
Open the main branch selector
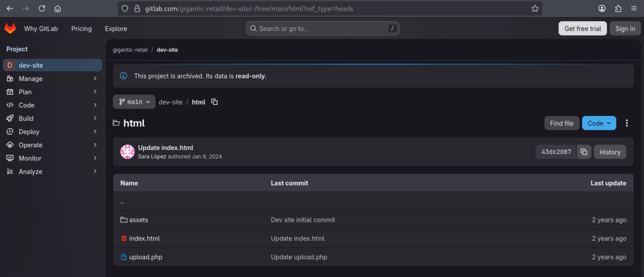point(134,102)
